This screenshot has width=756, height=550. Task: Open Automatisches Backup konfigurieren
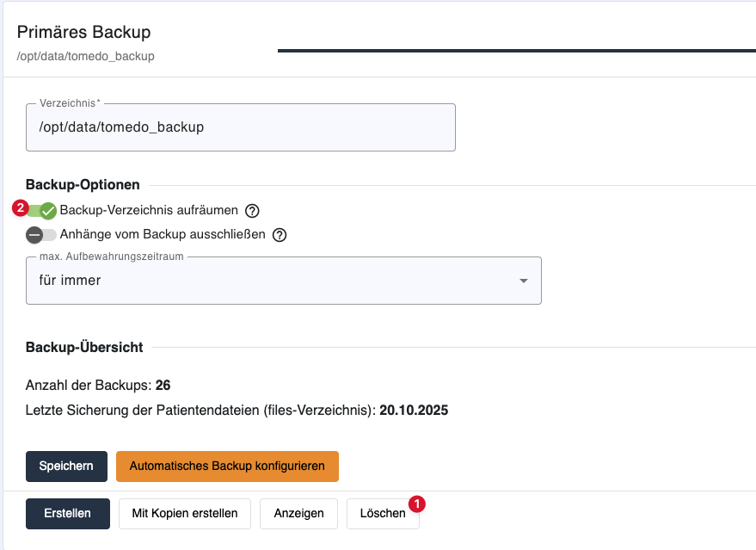pos(227,466)
